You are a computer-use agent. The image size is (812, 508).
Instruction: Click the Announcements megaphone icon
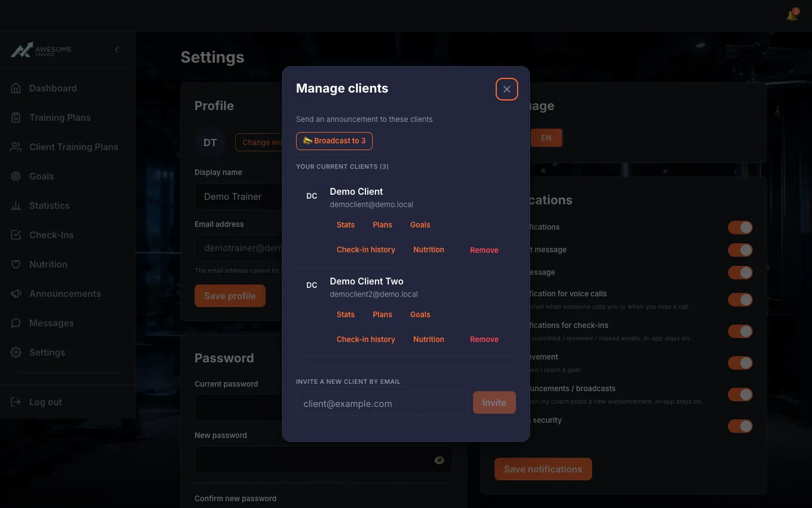16,294
